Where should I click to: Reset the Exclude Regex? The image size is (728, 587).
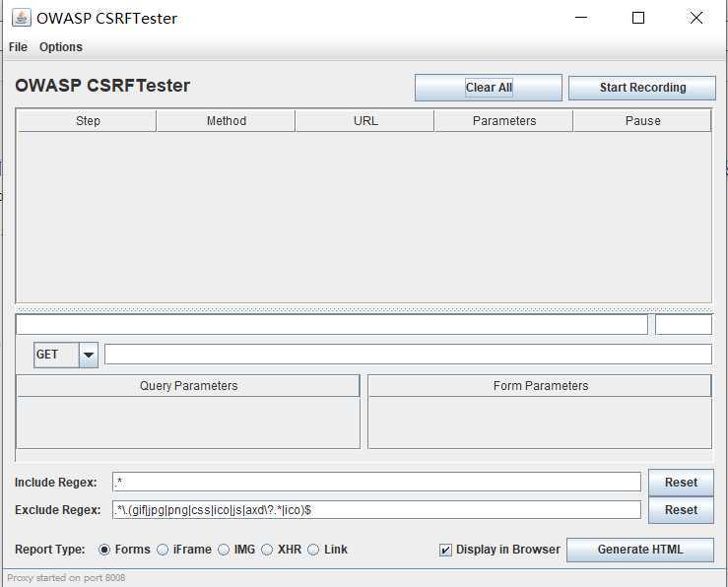681,510
